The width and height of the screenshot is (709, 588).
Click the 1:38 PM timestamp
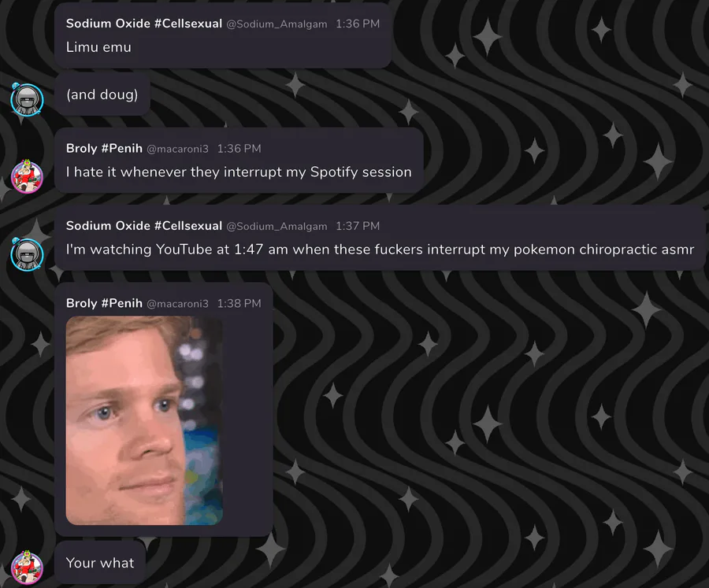(239, 303)
